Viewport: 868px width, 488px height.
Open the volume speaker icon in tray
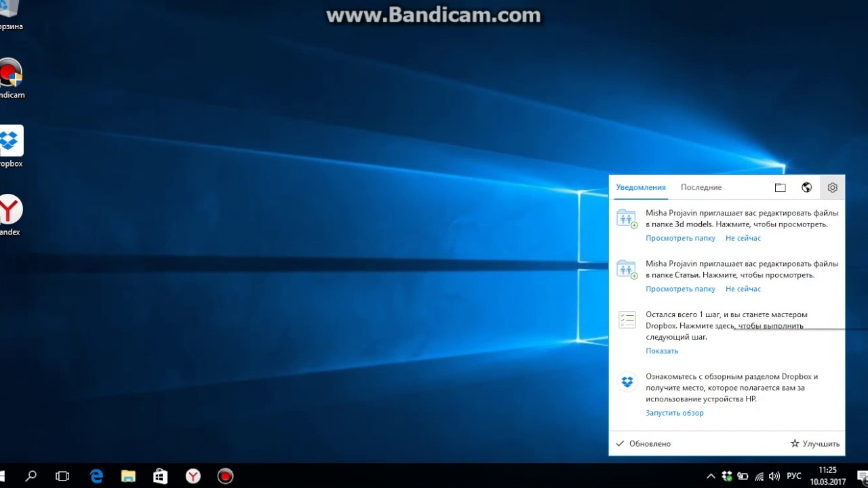click(774, 476)
